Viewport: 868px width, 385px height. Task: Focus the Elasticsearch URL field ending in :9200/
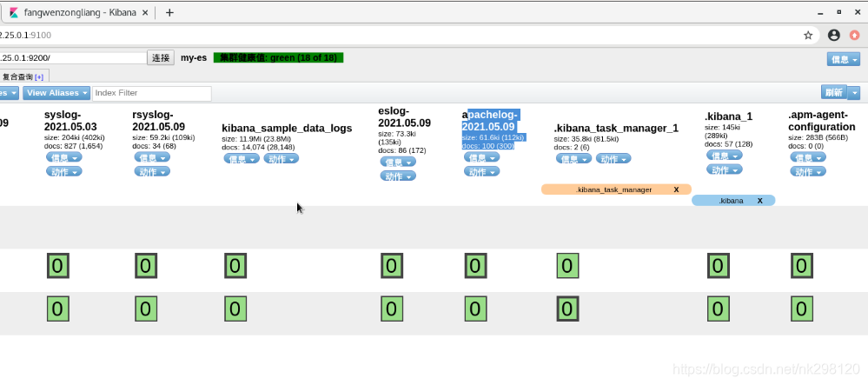click(73, 57)
